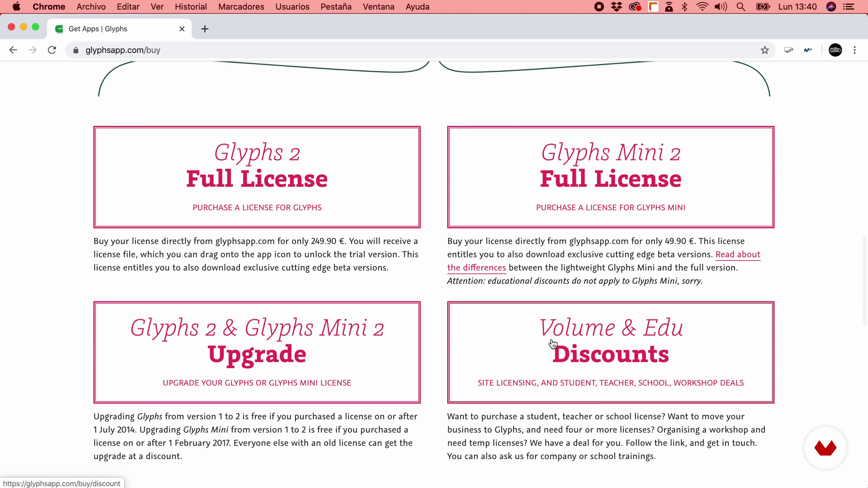Click the 'Buy your license… 249.90 €' paragraph

[x=256, y=254]
